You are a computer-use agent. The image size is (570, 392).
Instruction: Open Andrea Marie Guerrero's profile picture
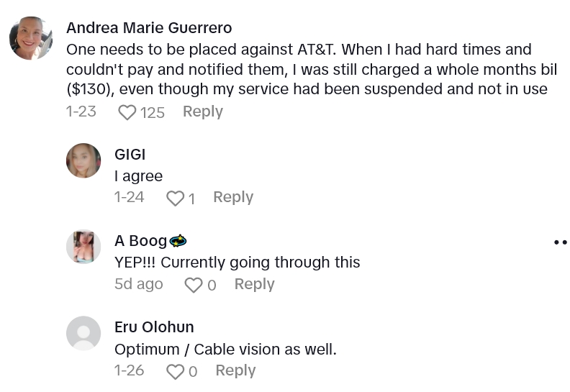point(31,38)
